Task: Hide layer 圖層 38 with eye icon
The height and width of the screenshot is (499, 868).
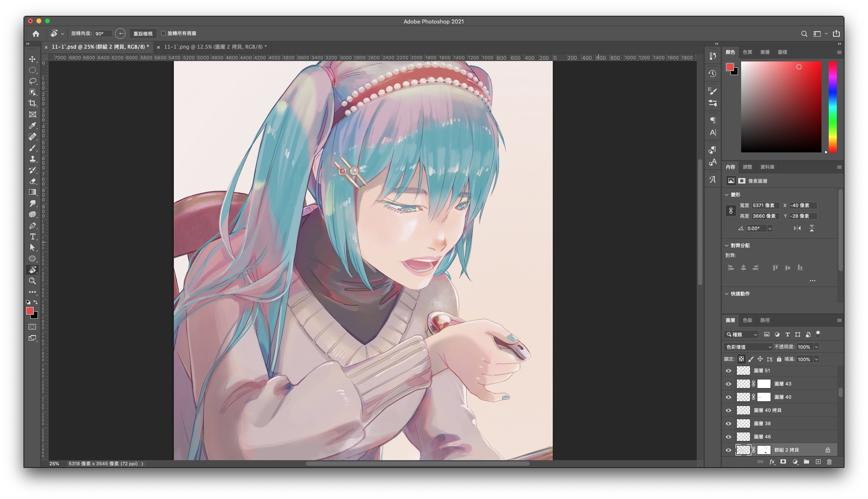Action: (728, 423)
